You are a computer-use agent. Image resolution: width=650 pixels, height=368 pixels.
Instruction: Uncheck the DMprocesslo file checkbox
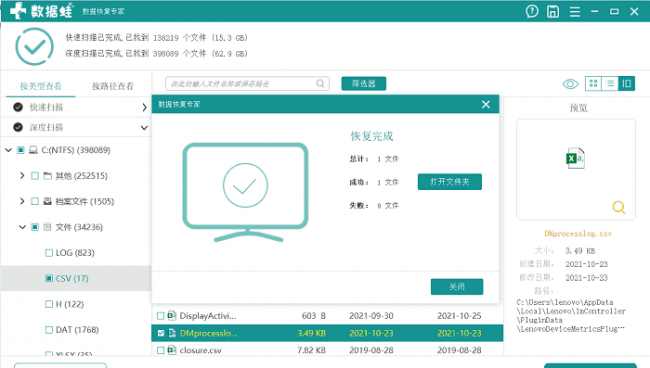(x=161, y=333)
